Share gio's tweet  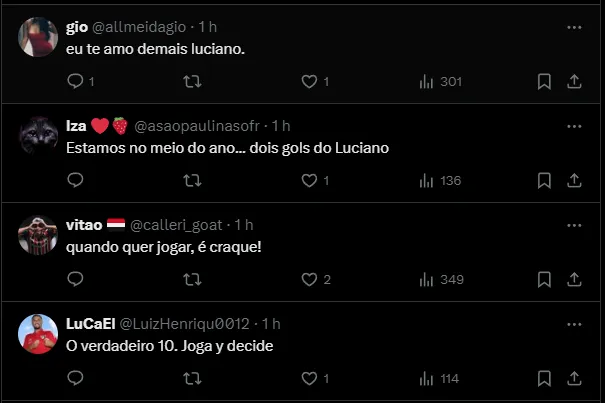coord(575,82)
